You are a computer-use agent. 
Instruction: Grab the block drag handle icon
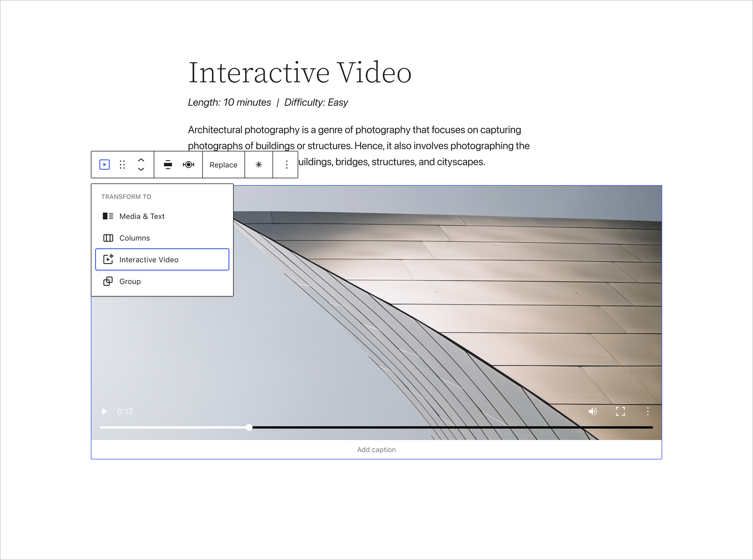pyautogui.click(x=122, y=165)
